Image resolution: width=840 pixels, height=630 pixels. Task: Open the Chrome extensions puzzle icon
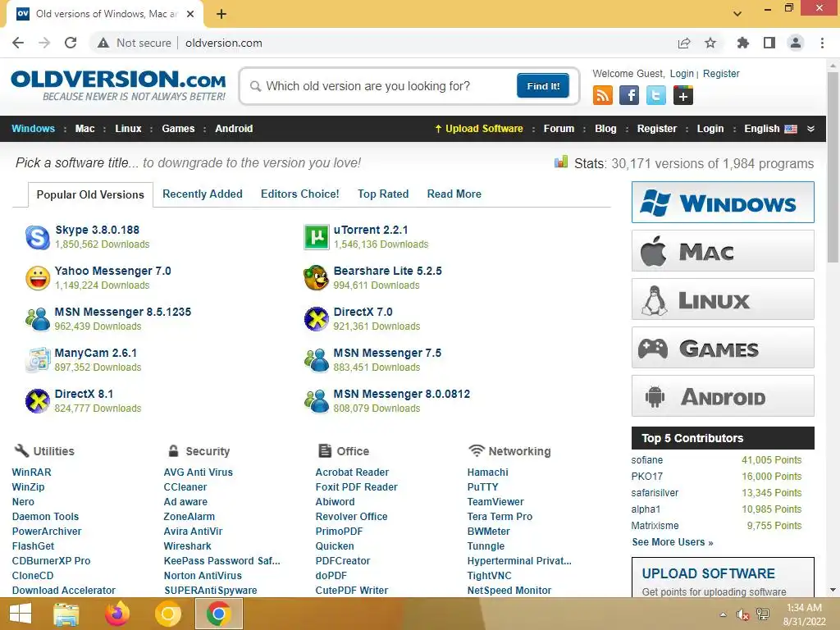(742, 43)
